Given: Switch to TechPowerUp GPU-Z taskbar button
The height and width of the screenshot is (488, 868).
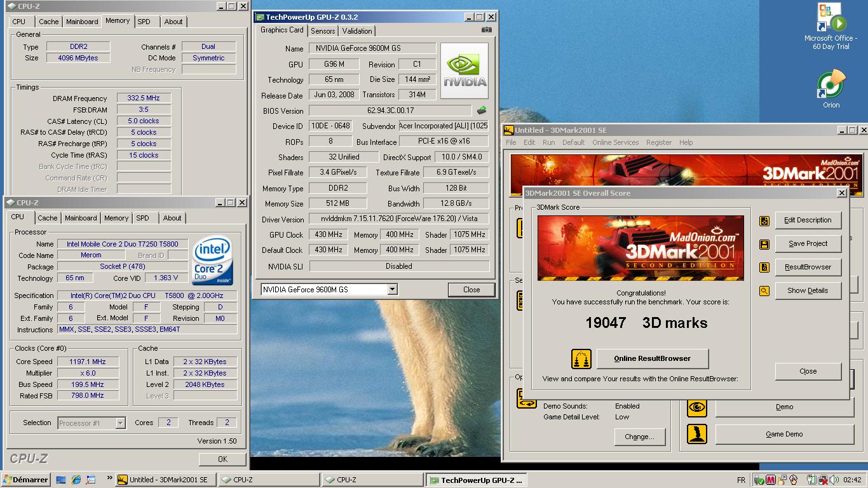Looking at the screenshot, I should point(476,480).
